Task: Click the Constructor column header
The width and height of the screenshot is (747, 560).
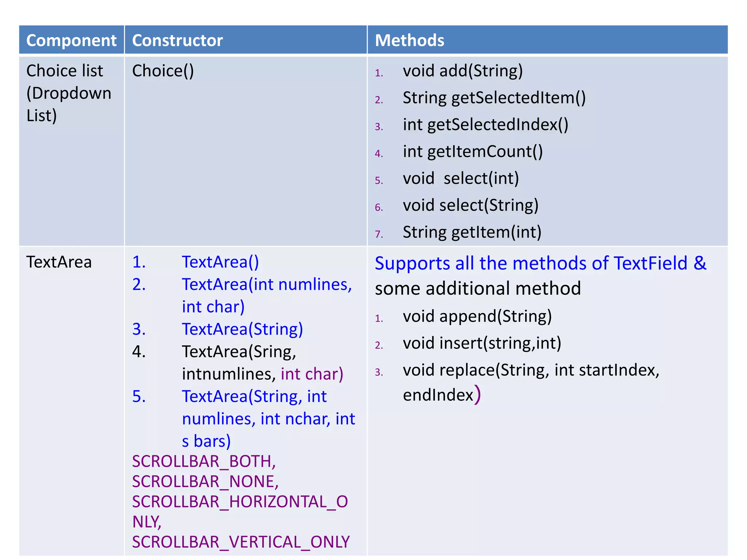Action: 177,40
